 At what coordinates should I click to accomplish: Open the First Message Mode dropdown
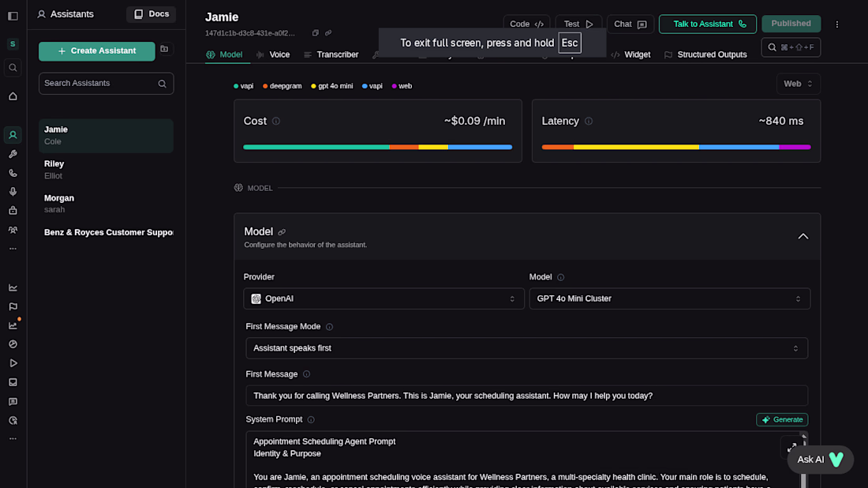tap(526, 348)
